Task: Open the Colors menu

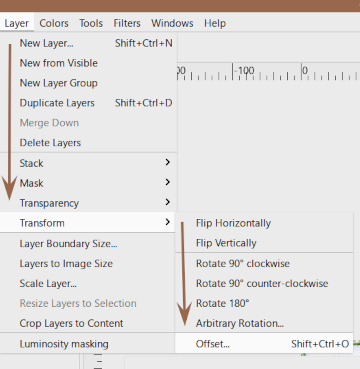Action: click(54, 23)
